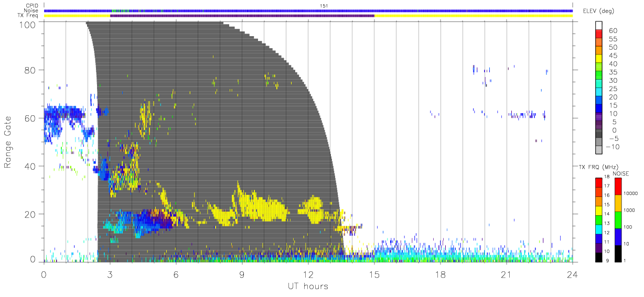This screenshot has width=644, height=297.
Task: Click the x-axis tick label 15
Action: click(x=374, y=274)
